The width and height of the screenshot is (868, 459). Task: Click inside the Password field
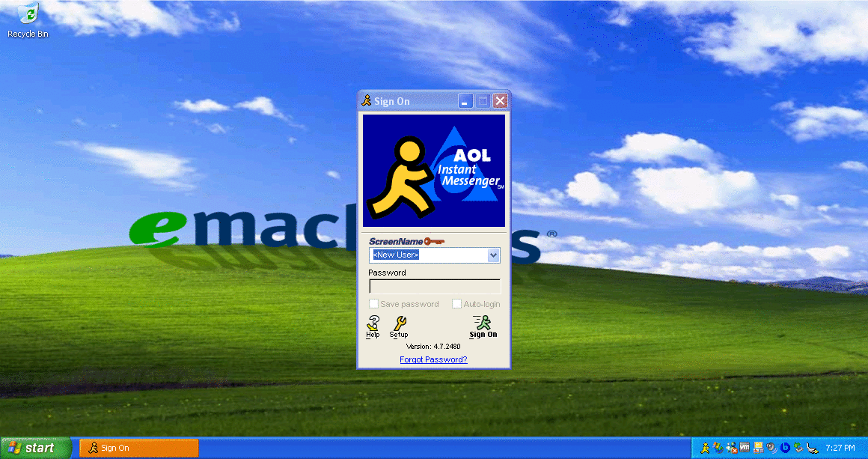434,286
